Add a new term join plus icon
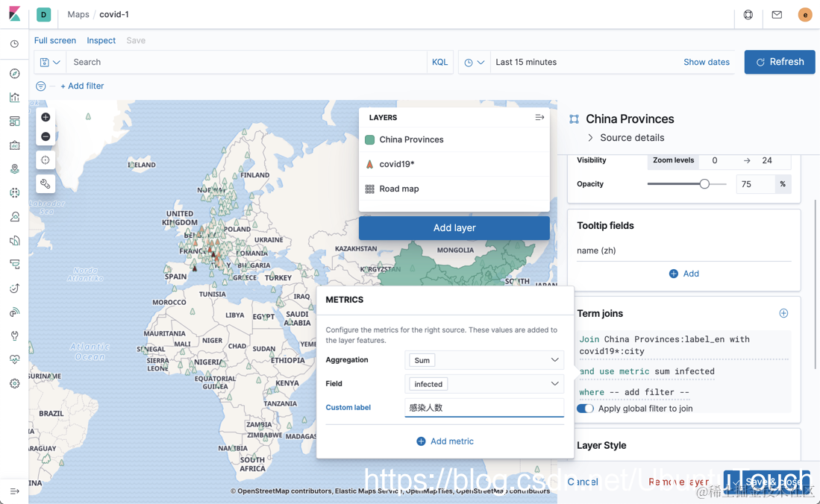The height and width of the screenshot is (504, 820). (x=783, y=313)
